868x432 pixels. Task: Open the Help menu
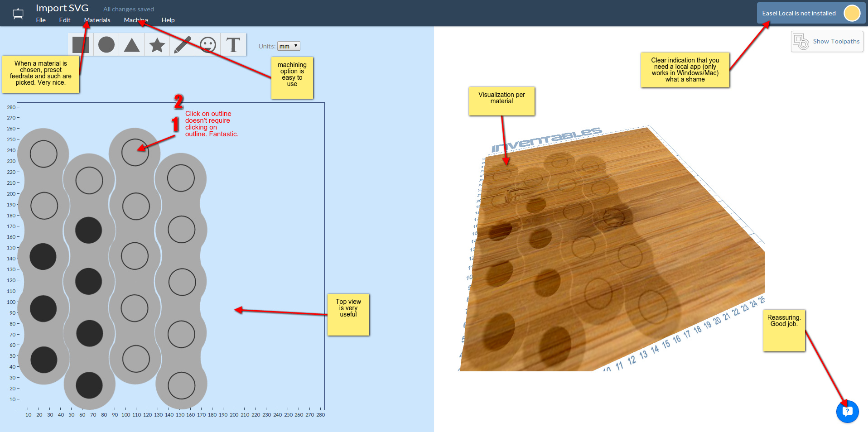click(168, 20)
